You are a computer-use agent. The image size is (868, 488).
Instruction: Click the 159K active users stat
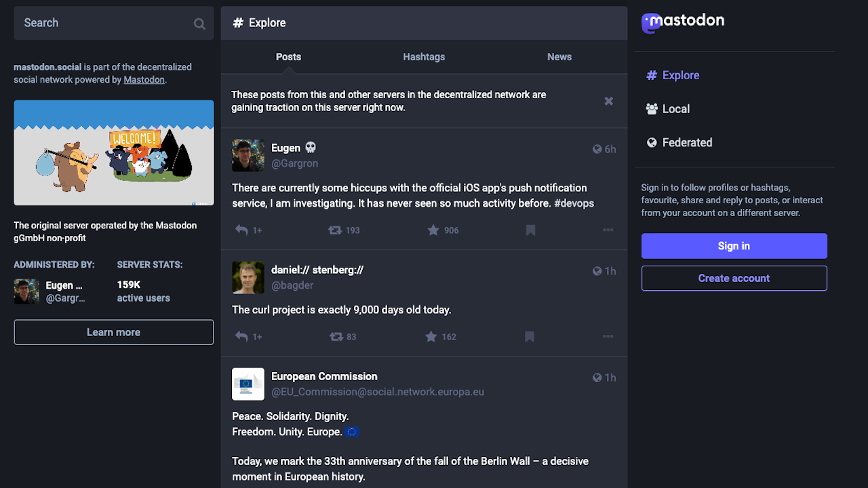(143, 291)
